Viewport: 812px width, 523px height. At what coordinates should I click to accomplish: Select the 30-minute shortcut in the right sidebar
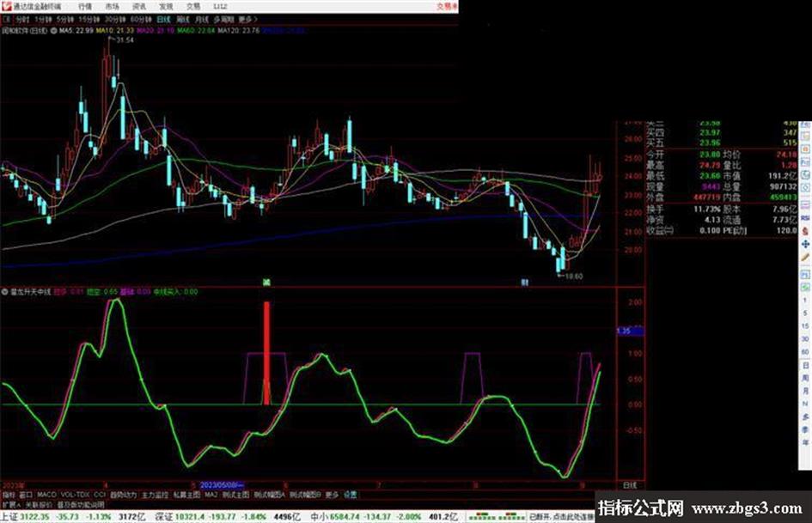pyautogui.click(x=805, y=339)
